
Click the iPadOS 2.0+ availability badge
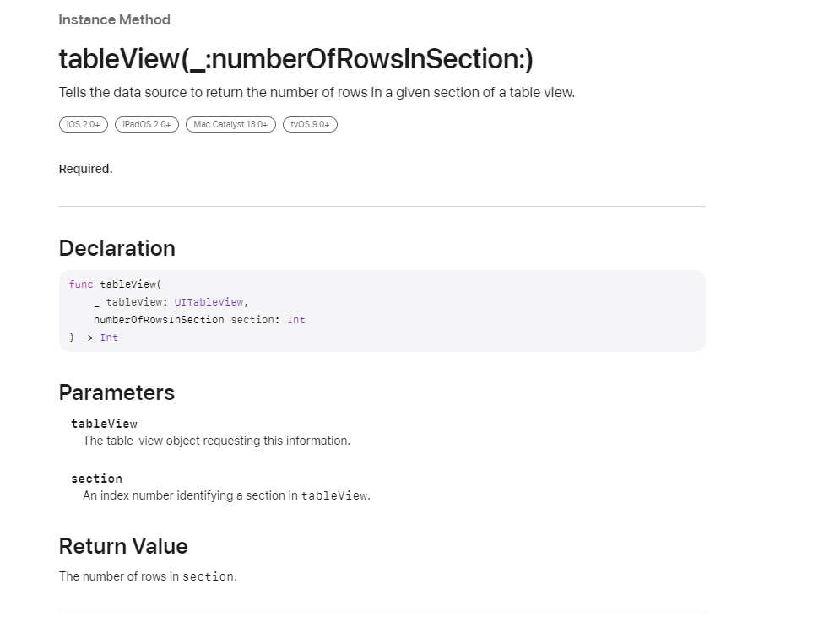pos(147,124)
